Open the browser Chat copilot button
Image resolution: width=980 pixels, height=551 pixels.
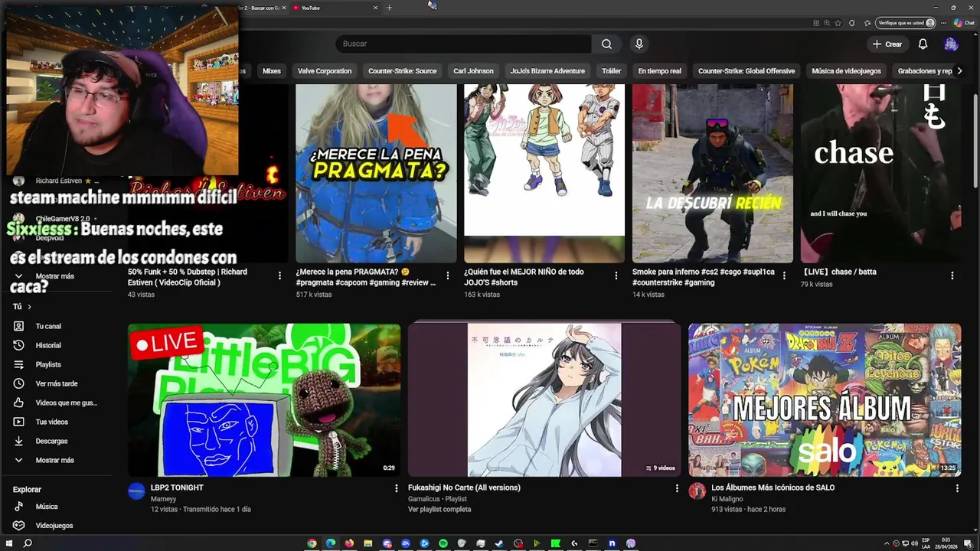964,23
